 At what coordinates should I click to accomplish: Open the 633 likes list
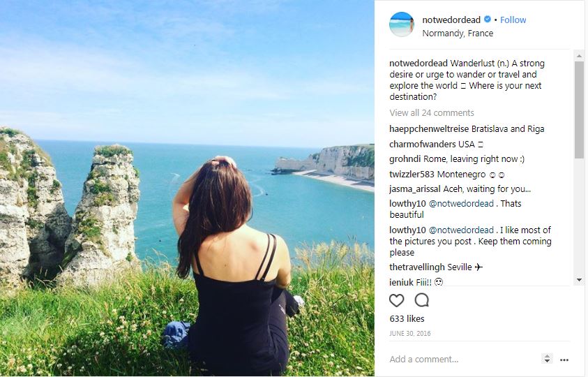[407, 319]
